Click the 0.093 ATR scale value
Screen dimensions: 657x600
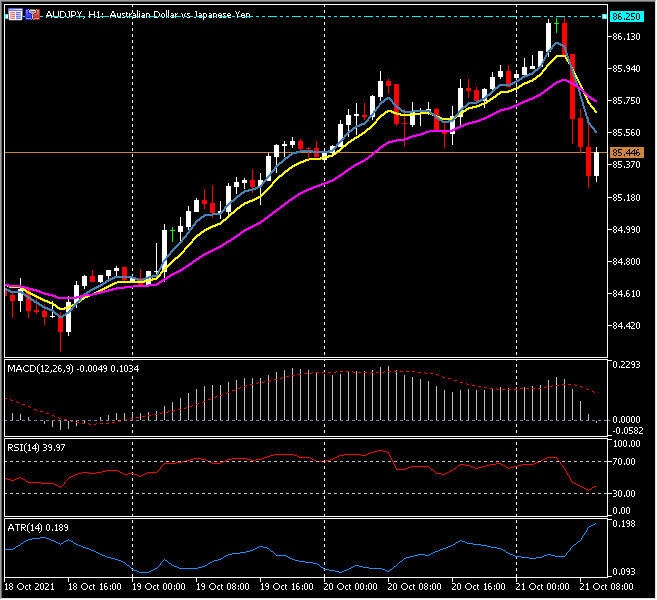coord(624,572)
